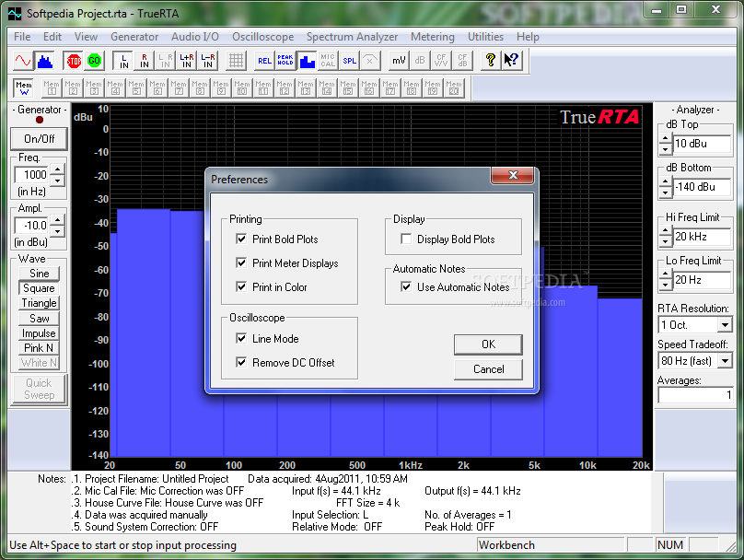Raise dB Top with up arrow

[x=665, y=138]
